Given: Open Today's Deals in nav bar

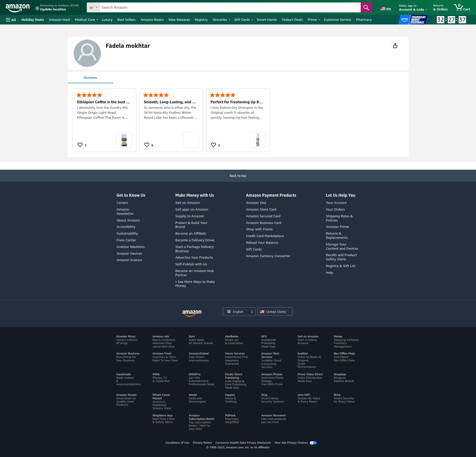Looking at the screenshot, I should pos(292,20).
